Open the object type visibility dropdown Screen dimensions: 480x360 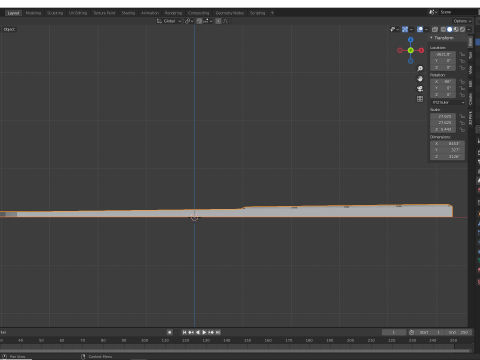(394, 29)
